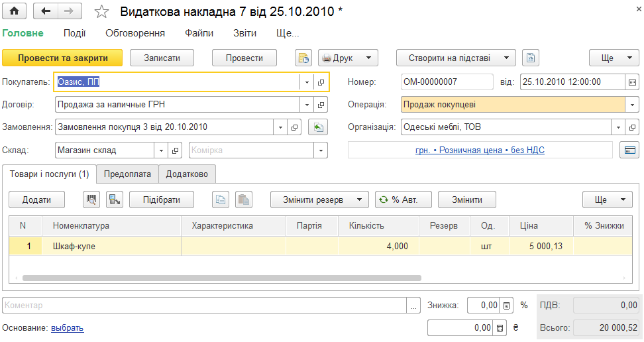Click the выбрать link next to Основание
This screenshot has height=342, width=644.
pos(68,328)
